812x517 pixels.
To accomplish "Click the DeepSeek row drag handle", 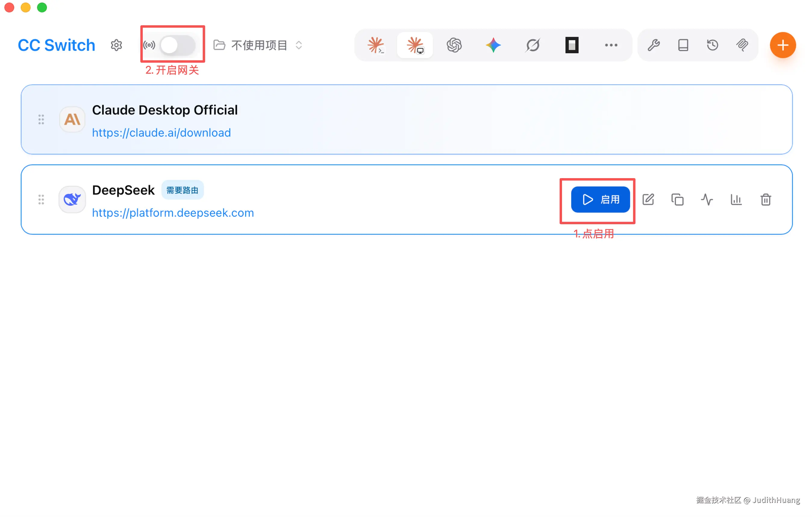I will (41, 200).
